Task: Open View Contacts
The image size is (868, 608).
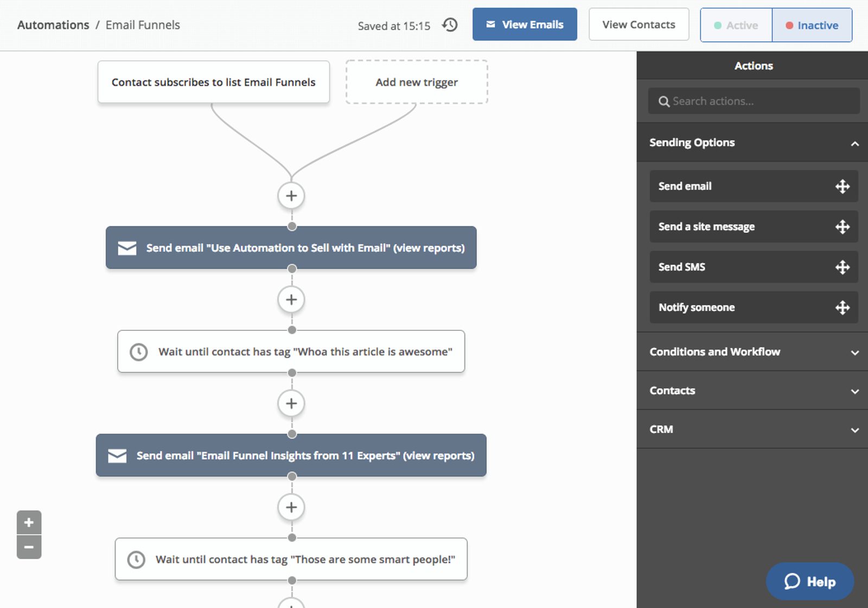Action: point(639,24)
